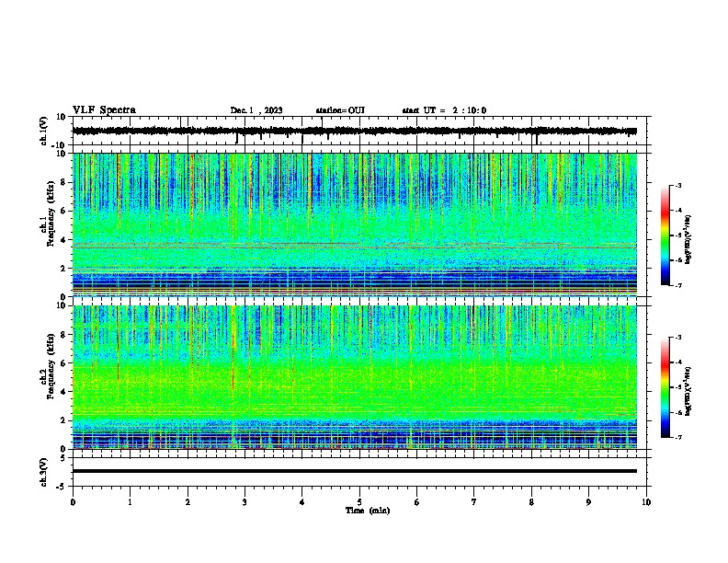The width and height of the screenshot is (728, 563).
Task: Select the "start UT = 2 : 10: 0" text
Action: [x=444, y=110]
